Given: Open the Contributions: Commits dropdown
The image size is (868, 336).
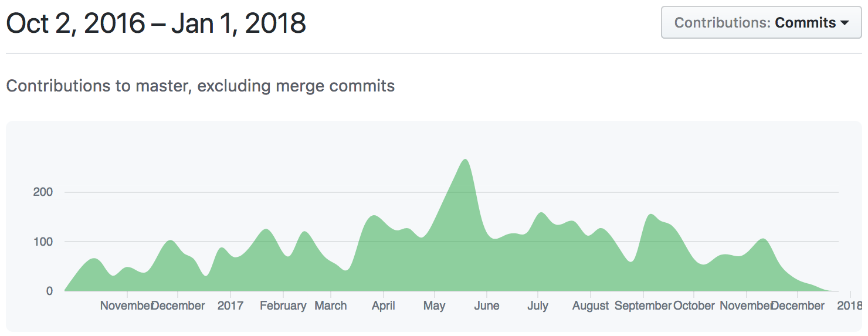Looking at the screenshot, I should [x=761, y=23].
